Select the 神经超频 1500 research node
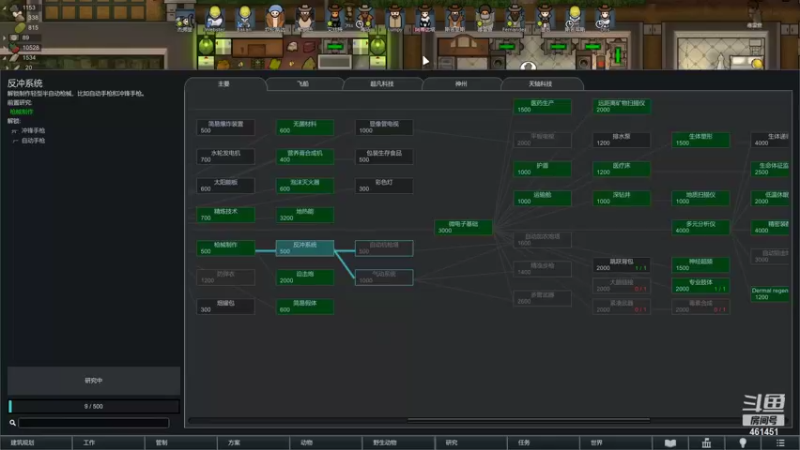 700,265
